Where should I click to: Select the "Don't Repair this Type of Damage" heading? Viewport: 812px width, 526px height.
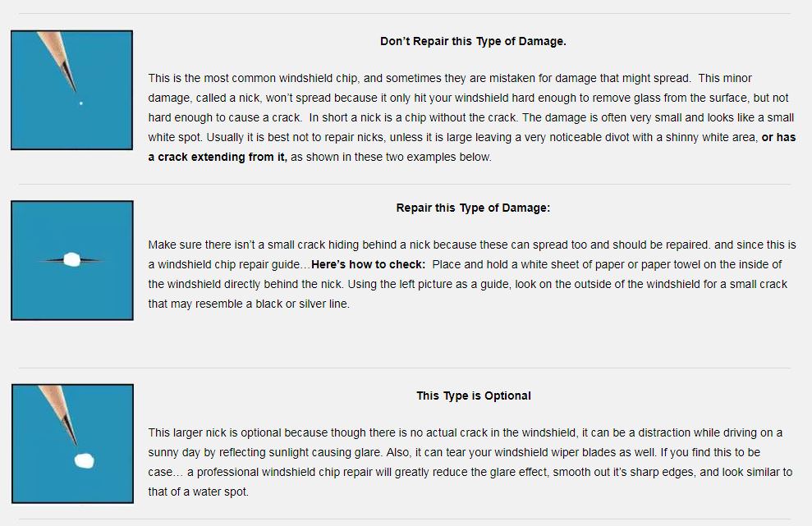[x=473, y=41]
